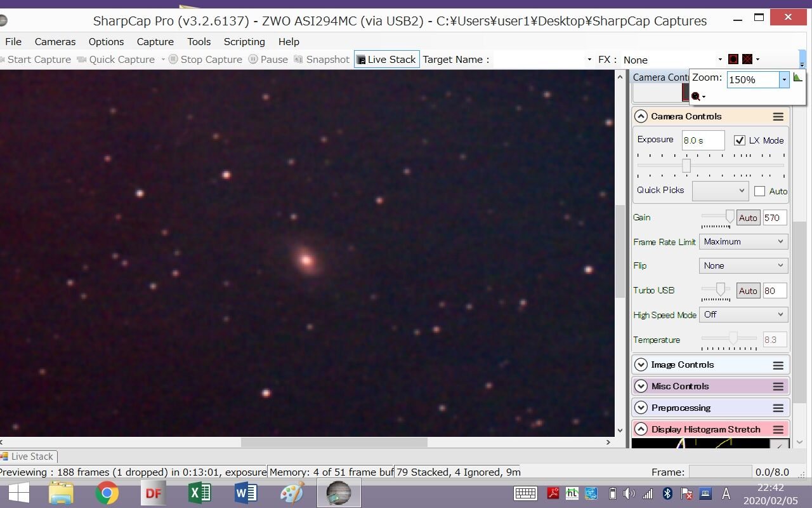Open the DF app on the taskbar
The height and width of the screenshot is (508, 812).
153,493
